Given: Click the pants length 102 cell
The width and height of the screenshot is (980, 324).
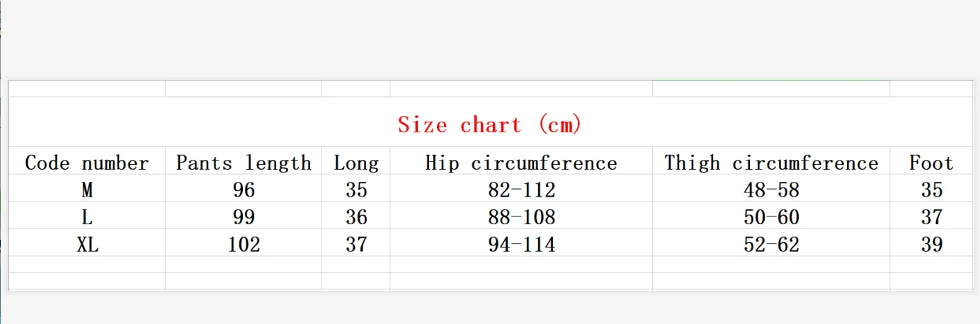Looking at the screenshot, I should pyautogui.click(x=244, y=243).
